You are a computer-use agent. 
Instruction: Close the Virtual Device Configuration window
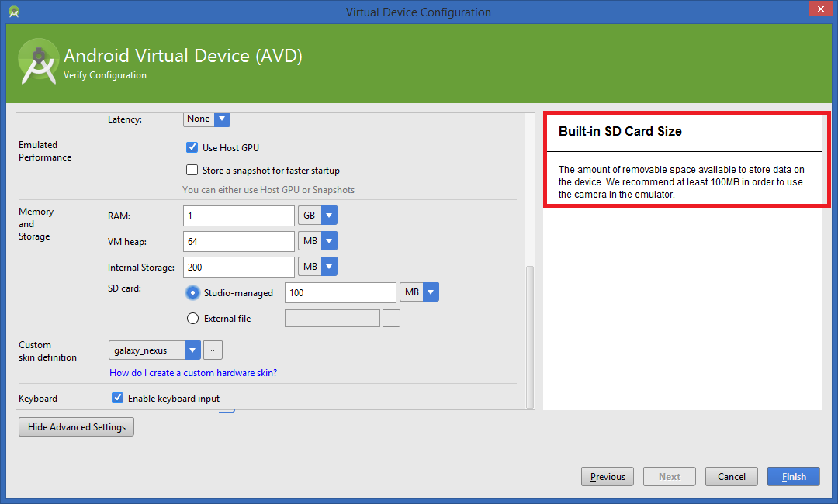820,9
